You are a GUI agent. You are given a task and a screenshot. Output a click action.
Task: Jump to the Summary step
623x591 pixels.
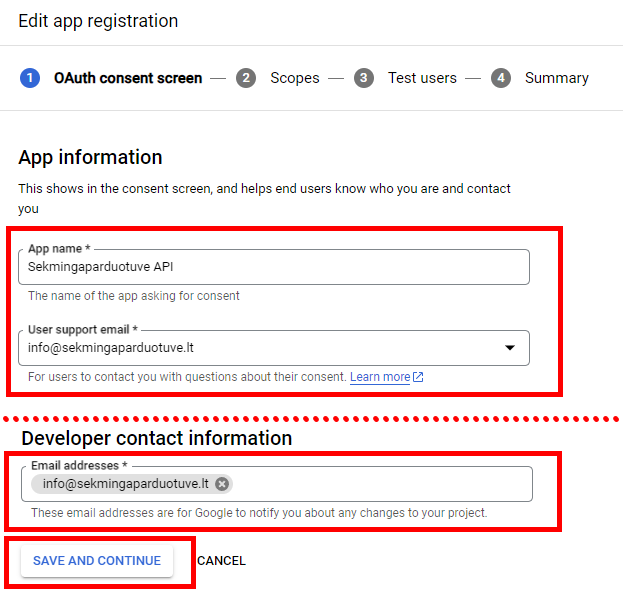pyautogui.click(x=556, y=78)
